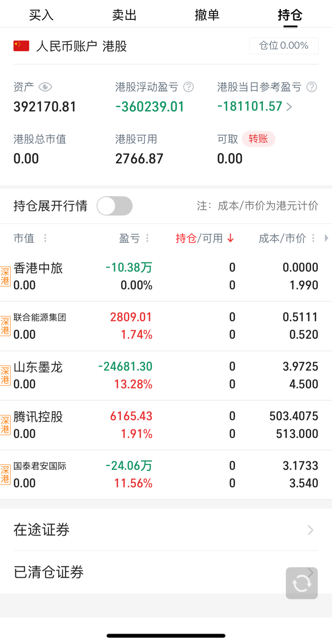This screenshot has width=332, height=644.
Task: Switch to the 买入 tab
Action: pyautogui.click(x=41, y=15)
